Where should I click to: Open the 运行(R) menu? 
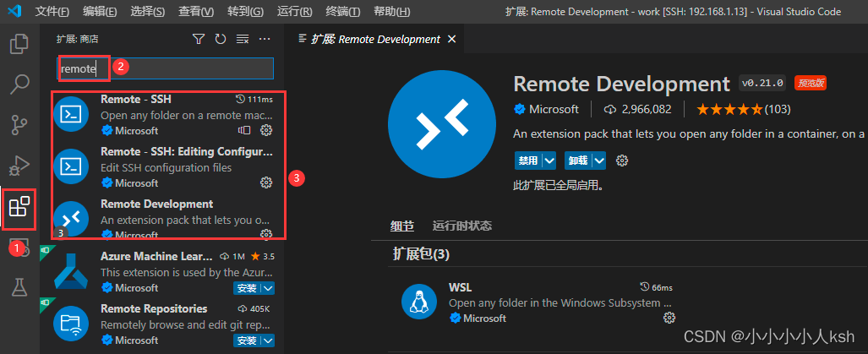pos(294,11)
